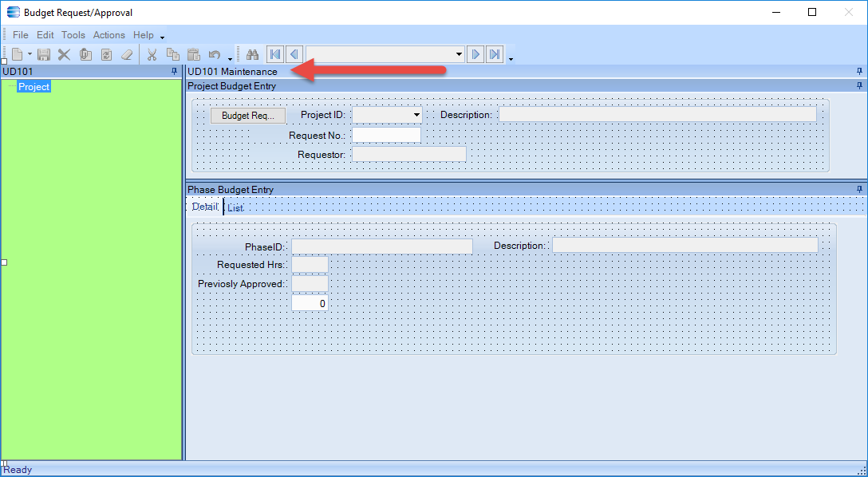Screen dimensions: 868x477
Task: Click the Search binoculars icon
Action: tap(253, 54)
